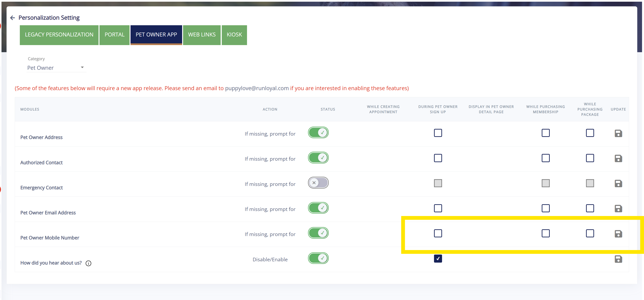
Task: Check purchasing package box for Pet Owner Email Address
Action: [590, 208]
